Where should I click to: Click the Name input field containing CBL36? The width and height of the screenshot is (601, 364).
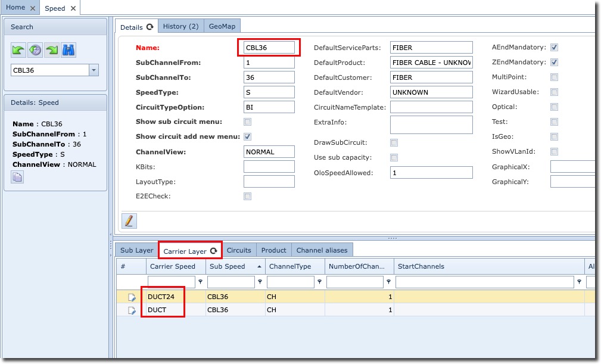pos(269,47)
